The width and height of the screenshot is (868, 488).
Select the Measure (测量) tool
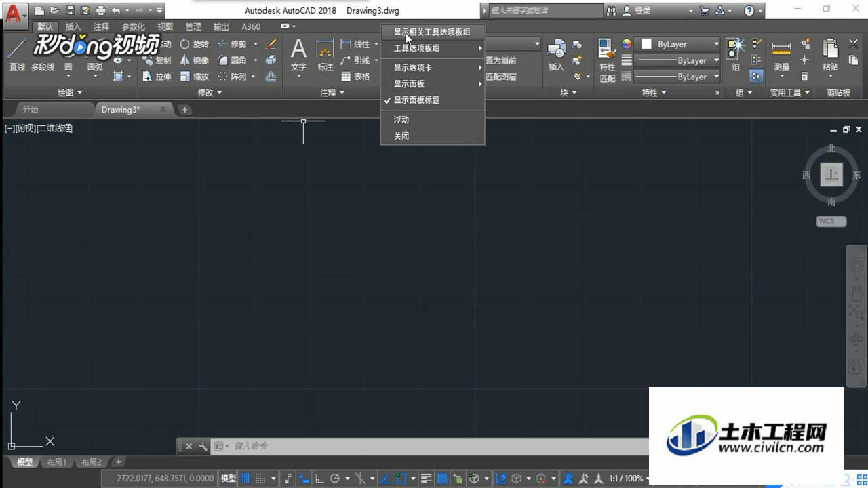tap(782, 54)
